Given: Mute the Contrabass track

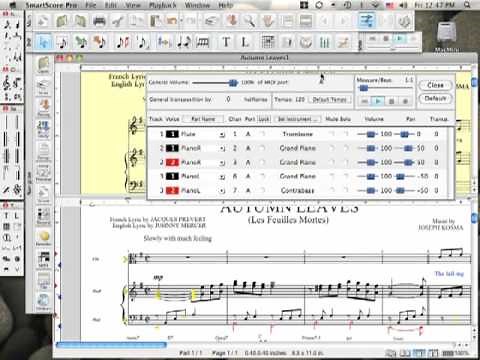Looking at the screenshot, I should point(331,190).
